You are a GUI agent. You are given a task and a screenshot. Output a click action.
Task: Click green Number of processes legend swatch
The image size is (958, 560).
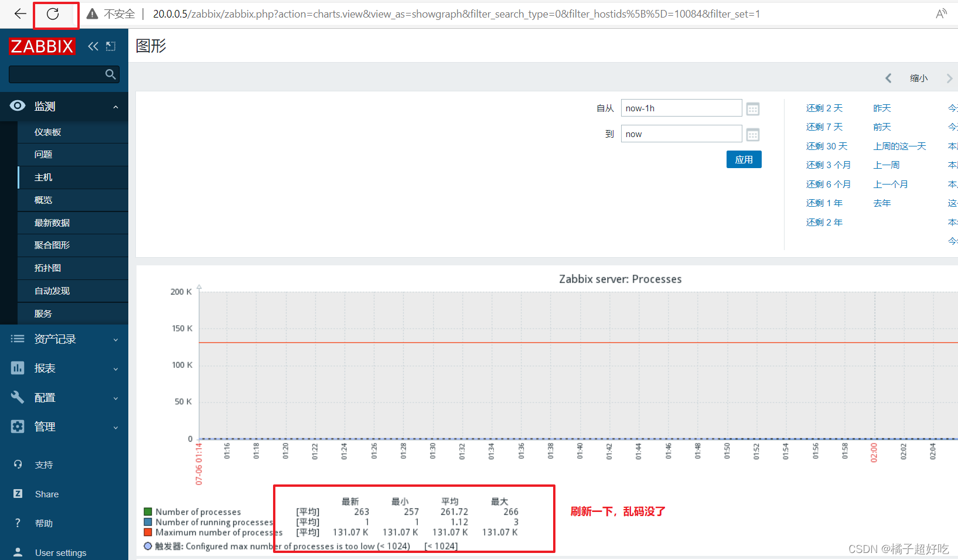[148, 511]
